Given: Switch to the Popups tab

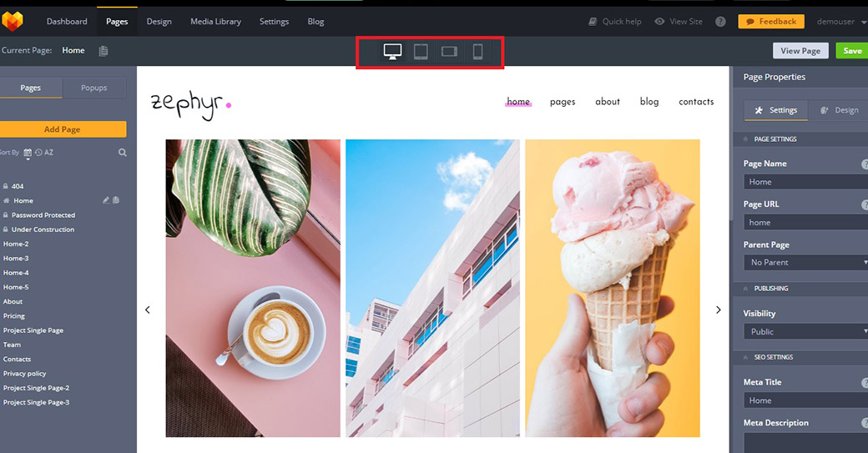Looking at the screenshot, I should (94, 88).
